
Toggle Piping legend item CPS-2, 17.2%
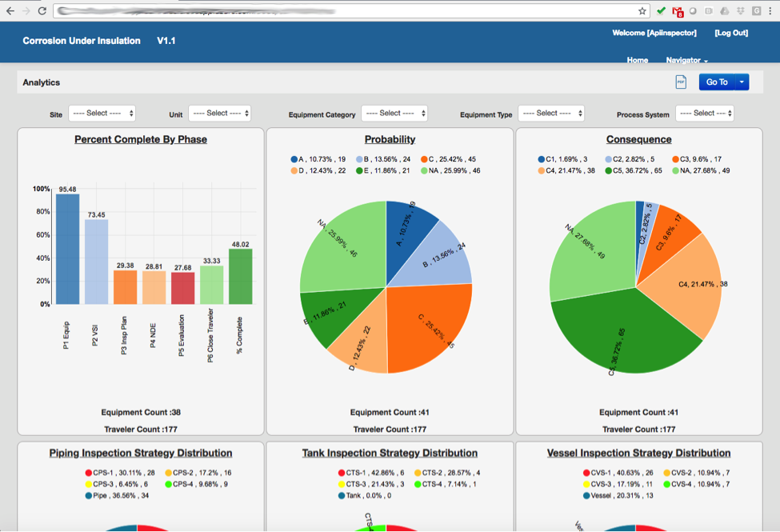click(198, 473)
